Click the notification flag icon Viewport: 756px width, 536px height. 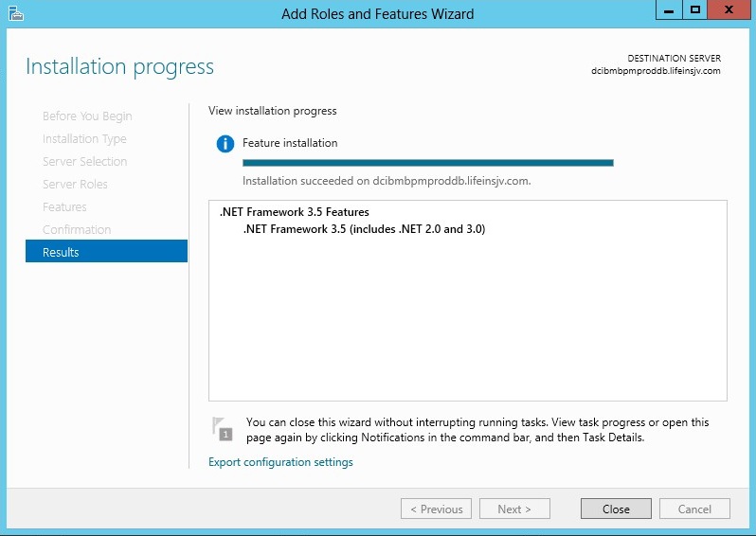click(223, 428)
